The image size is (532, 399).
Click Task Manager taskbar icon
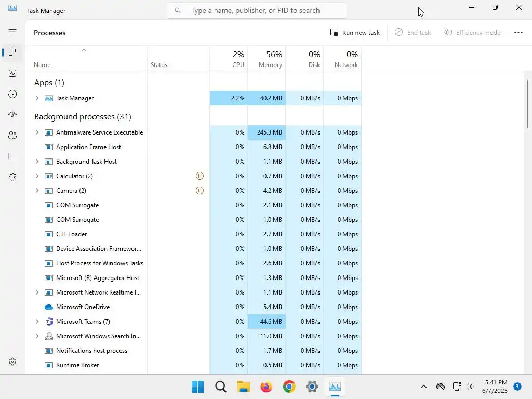click(x=335, y=387)
